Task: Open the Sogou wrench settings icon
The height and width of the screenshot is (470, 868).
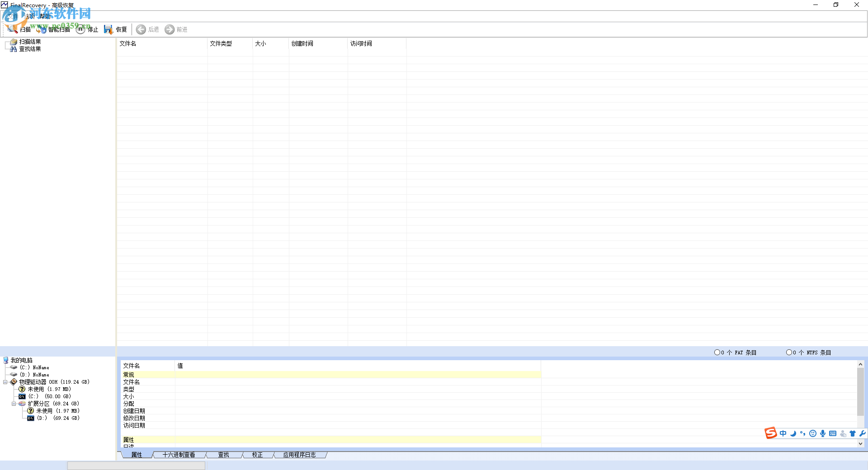Action: [863, 433]
